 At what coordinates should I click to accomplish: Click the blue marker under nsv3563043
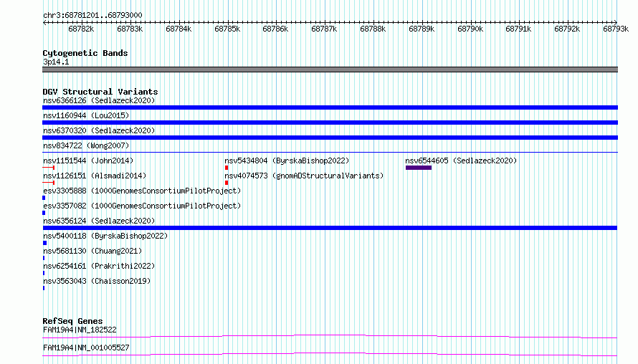pos(44,288)
